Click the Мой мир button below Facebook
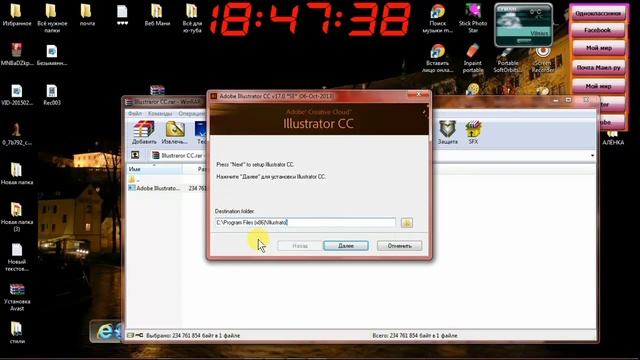The height and width of the screenshot is (360, 640). (599, 48)
